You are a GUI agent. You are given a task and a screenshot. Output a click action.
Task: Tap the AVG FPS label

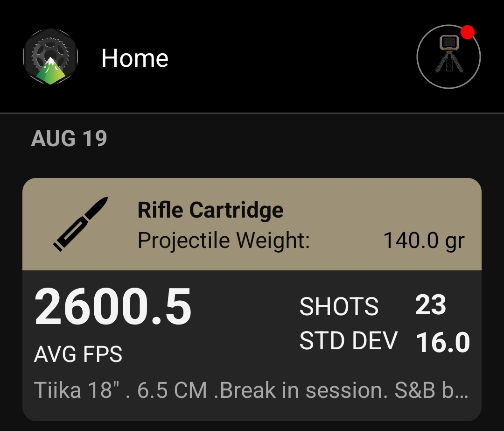coord(78,354)
